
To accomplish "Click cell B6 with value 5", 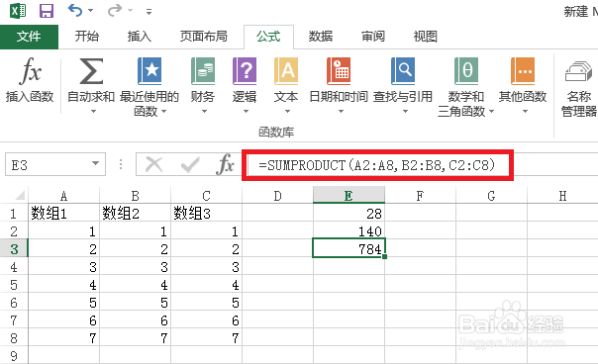I will pyautogui.click(x=135, y=303).
